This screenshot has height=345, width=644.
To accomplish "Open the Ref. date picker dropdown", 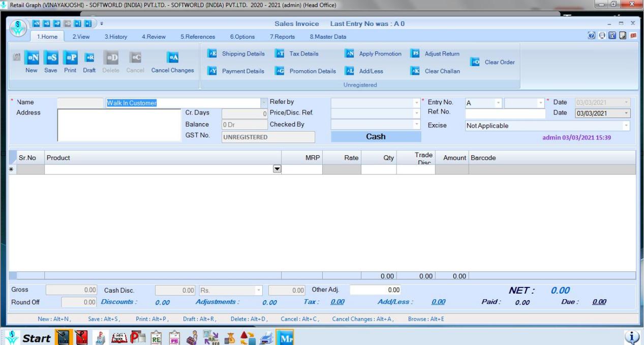I will pyautogui.click(x=626, y=113).
